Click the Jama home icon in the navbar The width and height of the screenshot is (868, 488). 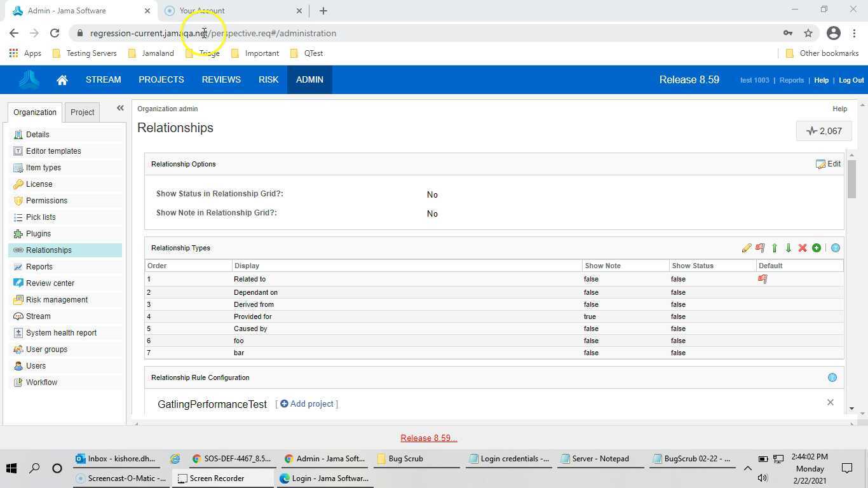pyautogui.click(x=62, y=79)
